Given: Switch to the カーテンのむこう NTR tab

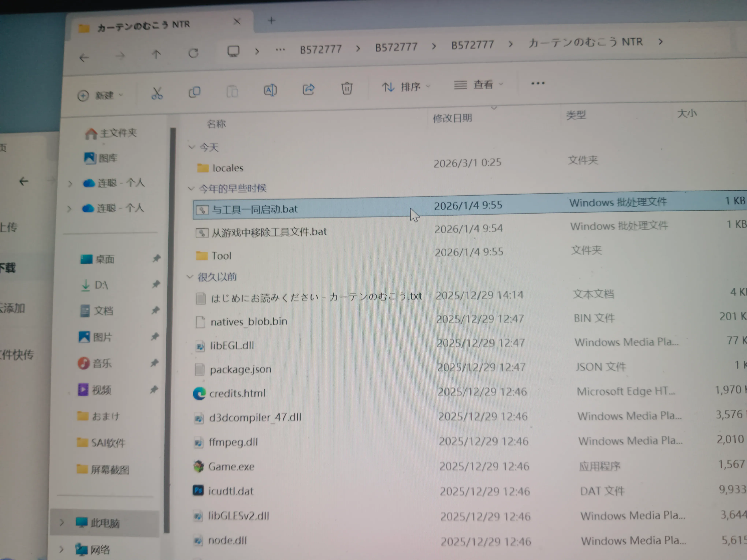Looking at the screenshot, I should pos(142,24).
